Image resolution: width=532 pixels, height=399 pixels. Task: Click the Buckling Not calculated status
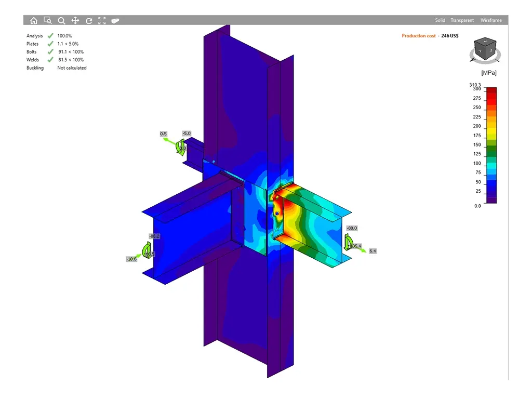72,68
